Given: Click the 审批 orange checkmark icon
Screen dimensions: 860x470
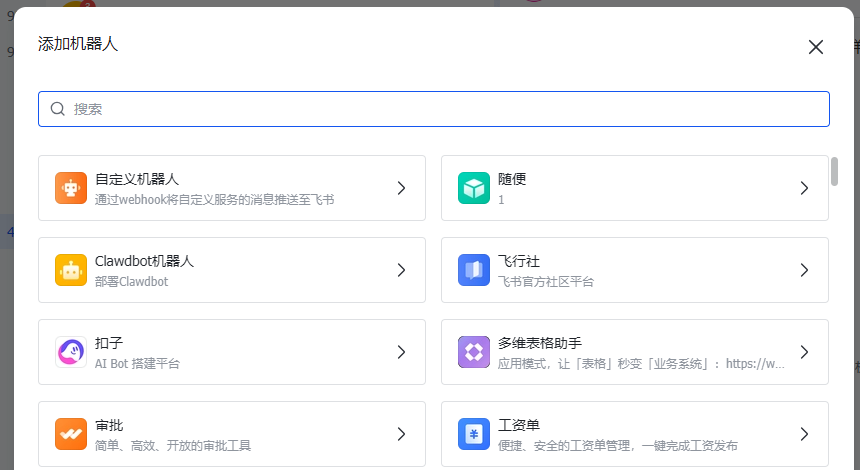Looking at the screenshot, I should pyautogui.click(x=71, y=434).
